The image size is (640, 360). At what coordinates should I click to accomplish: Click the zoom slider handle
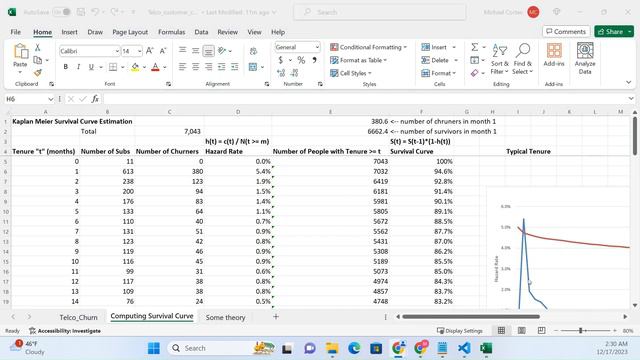click(580, 331)
